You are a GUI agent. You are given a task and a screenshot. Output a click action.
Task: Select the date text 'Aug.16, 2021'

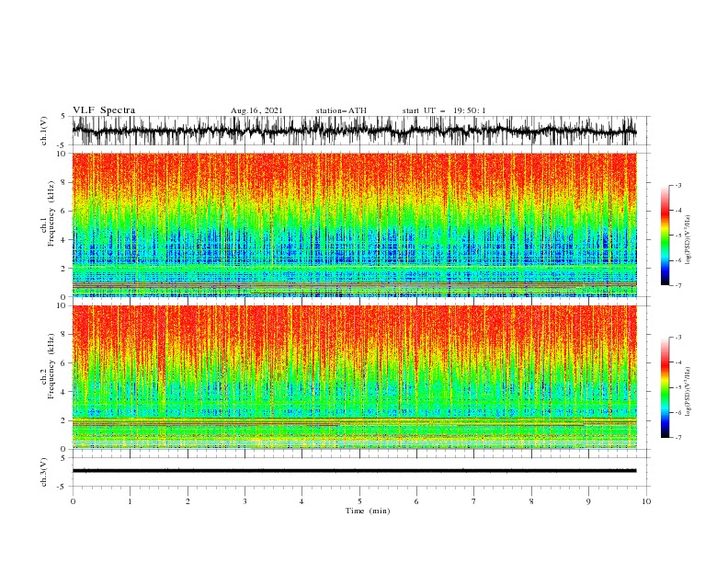pos(256,110)
